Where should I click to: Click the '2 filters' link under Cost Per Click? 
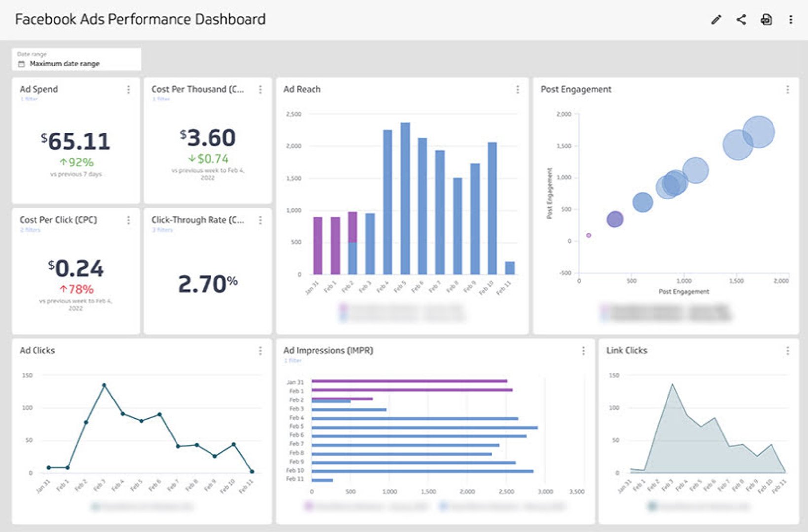[30, 230]
